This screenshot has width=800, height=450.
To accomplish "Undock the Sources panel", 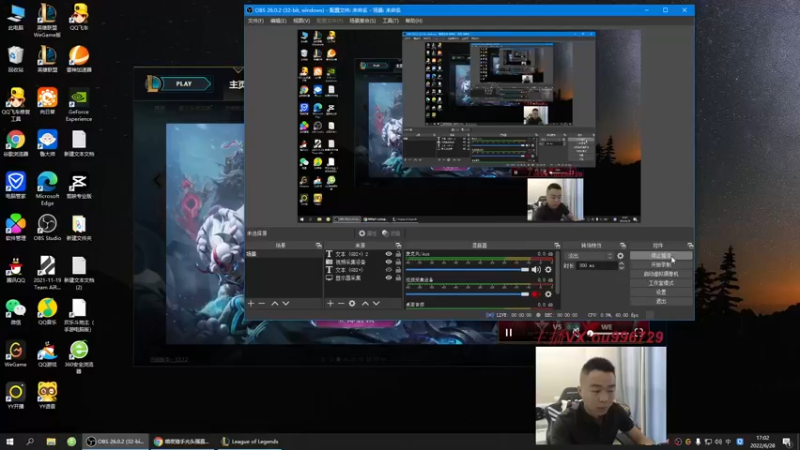I will 398,245.
